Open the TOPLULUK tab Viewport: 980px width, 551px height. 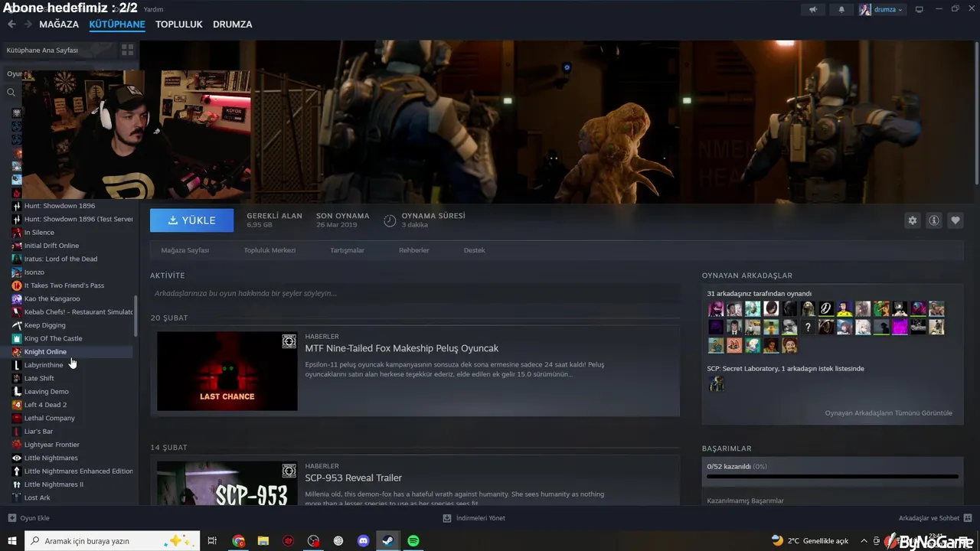click(x=179, y=24)
